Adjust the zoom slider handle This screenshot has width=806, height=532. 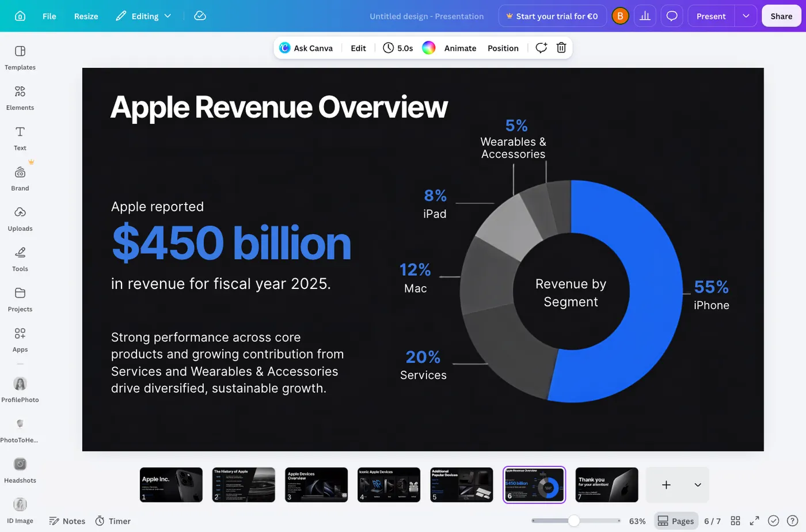(x=573, y=521)
